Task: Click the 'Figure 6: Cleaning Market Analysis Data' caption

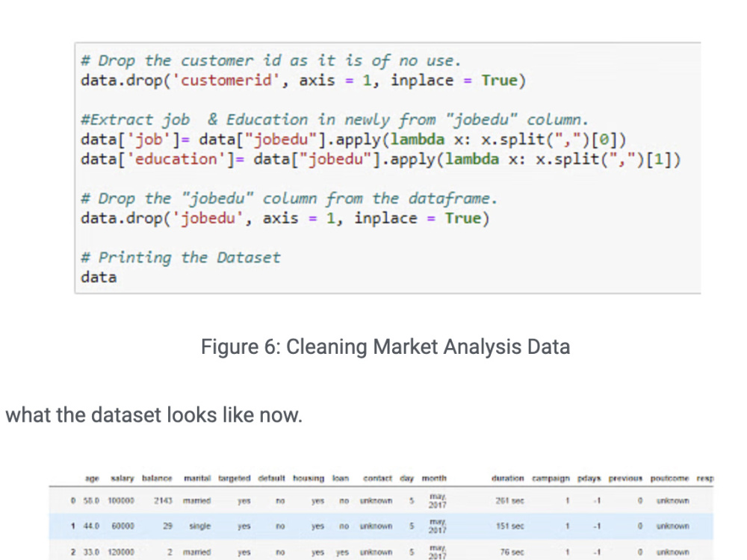Action: 385,346
